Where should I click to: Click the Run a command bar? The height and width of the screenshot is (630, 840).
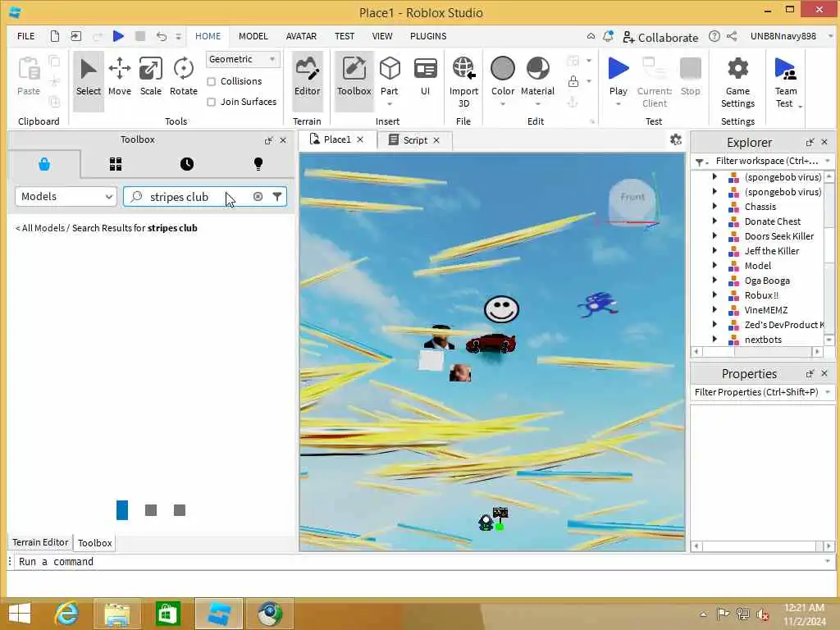421,561
